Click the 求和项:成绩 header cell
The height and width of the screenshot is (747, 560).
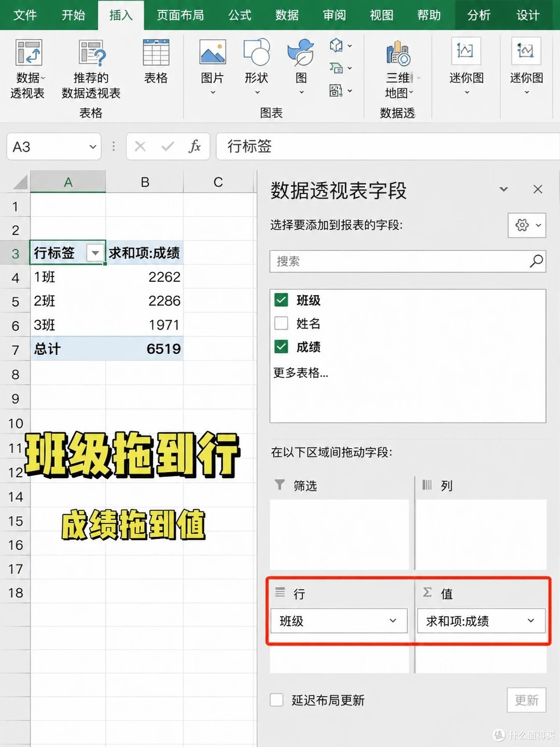145,253
